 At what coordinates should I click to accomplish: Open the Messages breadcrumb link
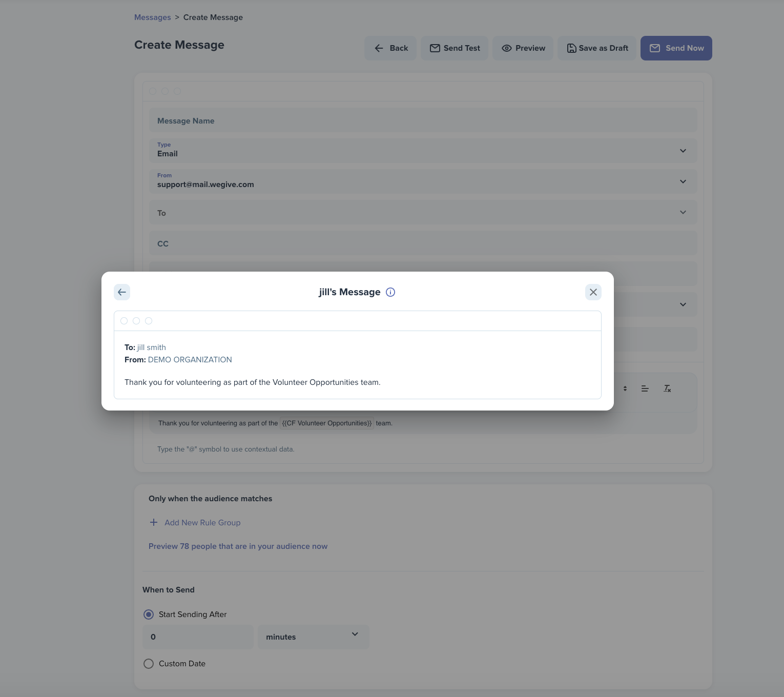coord(153,17)
